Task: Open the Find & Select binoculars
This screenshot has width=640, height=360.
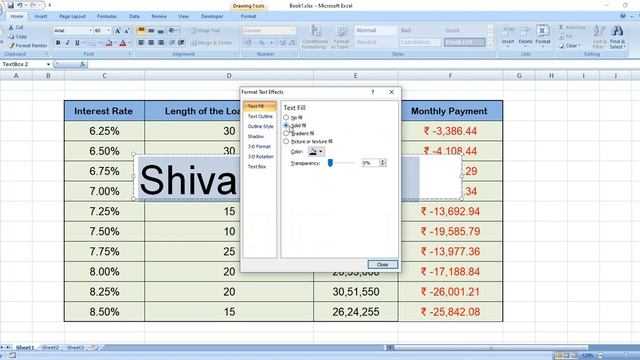Action: 617,37
